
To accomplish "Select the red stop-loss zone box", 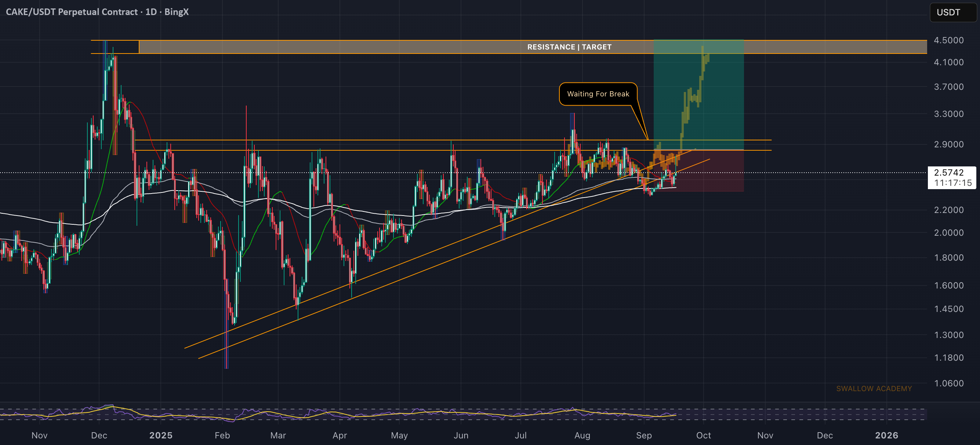I will click(698, 170).
